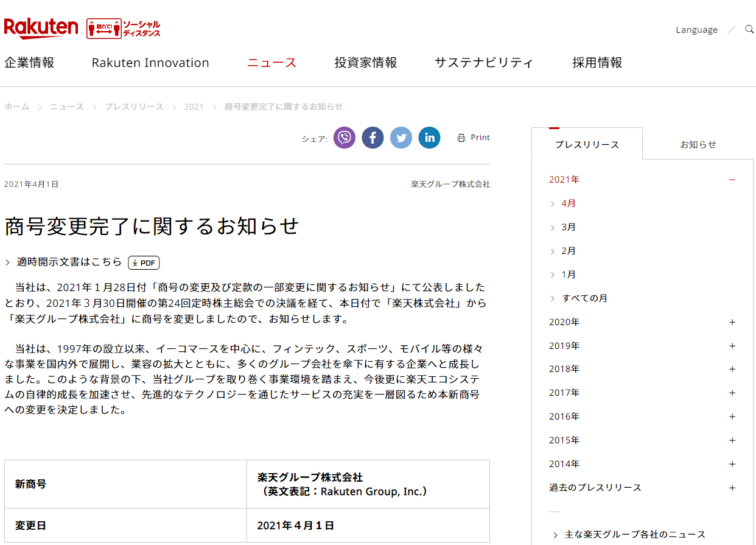Share article via Viber icon

pos(345,138)
